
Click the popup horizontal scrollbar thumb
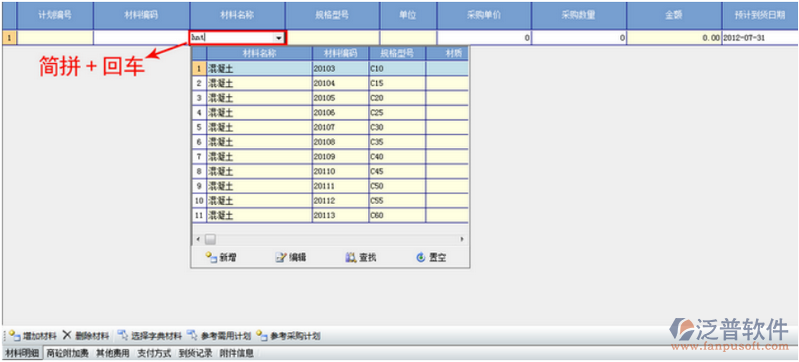click(x=210, y=239)
